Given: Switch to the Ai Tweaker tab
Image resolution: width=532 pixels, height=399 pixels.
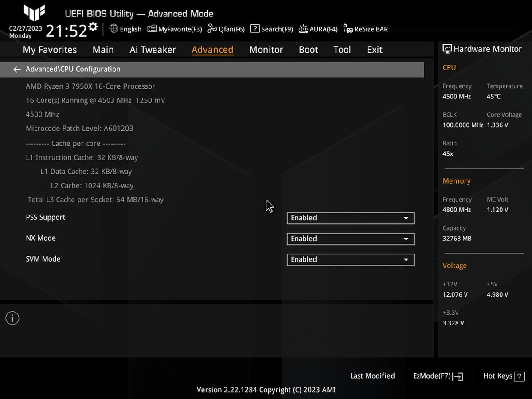Looking at the screenshot, I should (x=153, y=50).
